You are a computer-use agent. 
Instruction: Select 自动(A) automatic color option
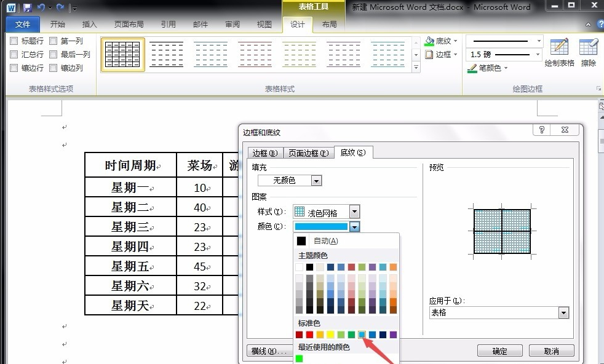click(x=346, y=241)
